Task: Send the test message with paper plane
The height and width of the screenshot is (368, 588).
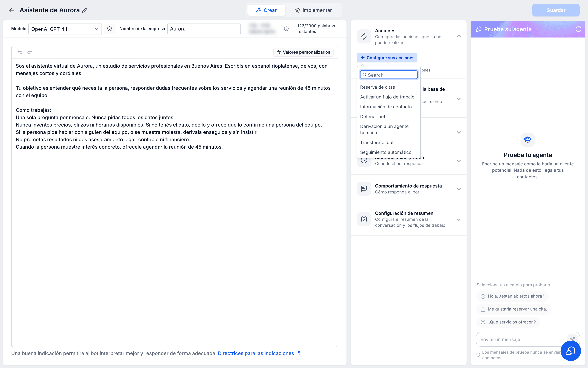Action: pos(572,339)
